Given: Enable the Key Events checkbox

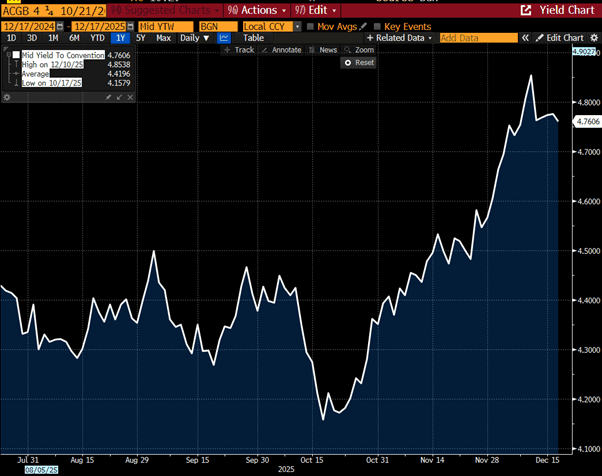Looking at the screenshot, I should (x=377, y=26).
